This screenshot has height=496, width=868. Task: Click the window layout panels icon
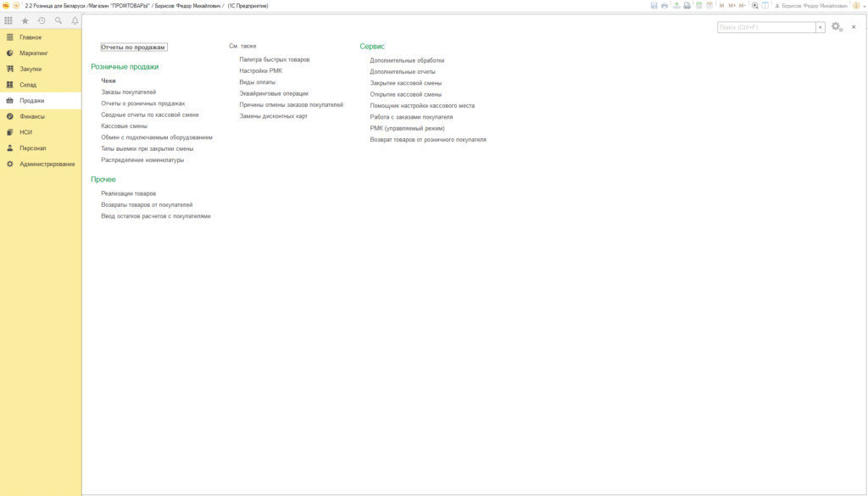[x=765, y=6]
